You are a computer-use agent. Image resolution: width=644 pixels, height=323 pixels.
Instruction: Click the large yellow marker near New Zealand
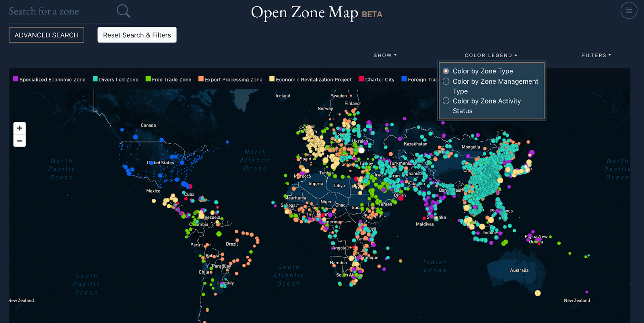click(538, 293)
